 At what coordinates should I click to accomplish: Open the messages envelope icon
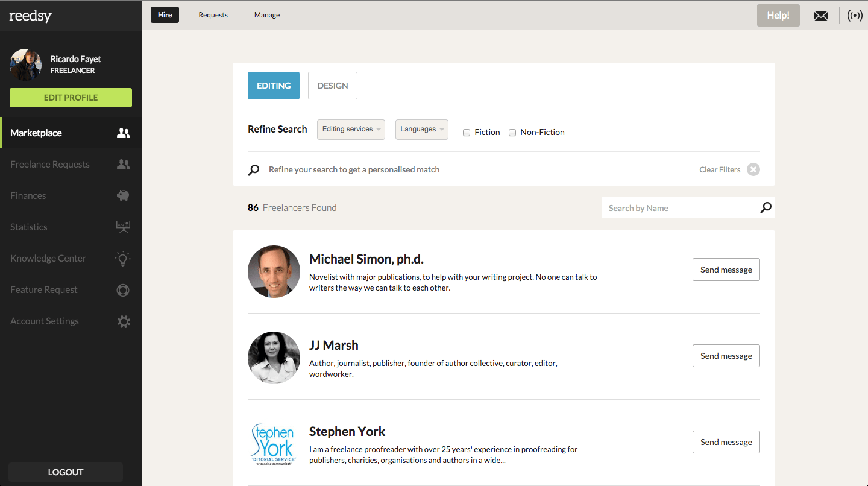pyautogui.click(x=820, y=16)
